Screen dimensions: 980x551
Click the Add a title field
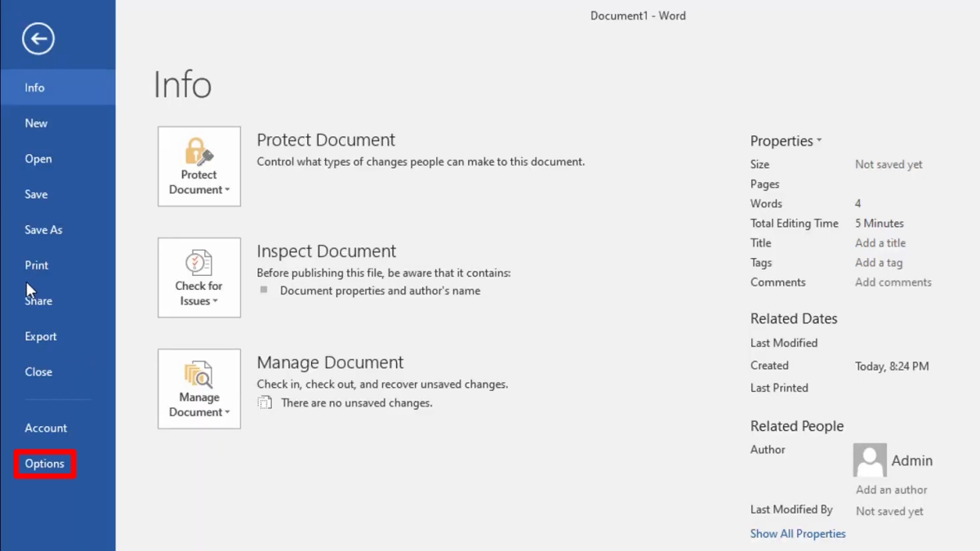coord(880,243)
